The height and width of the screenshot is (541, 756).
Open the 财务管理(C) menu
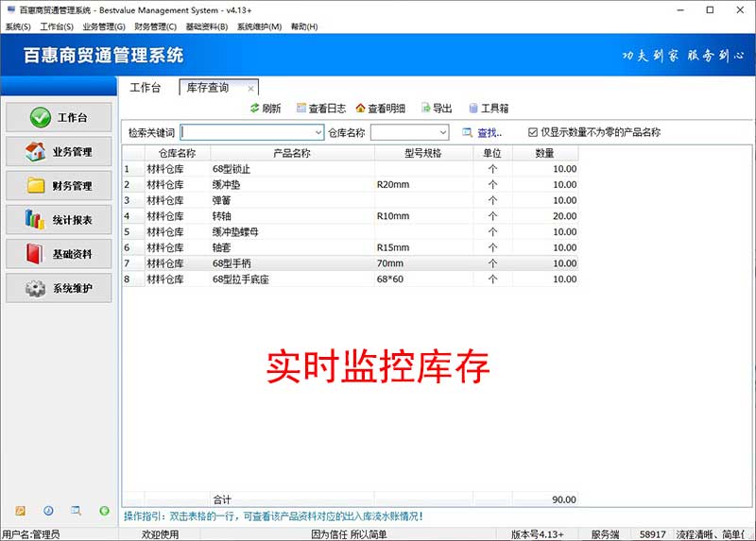coord(155,26)
